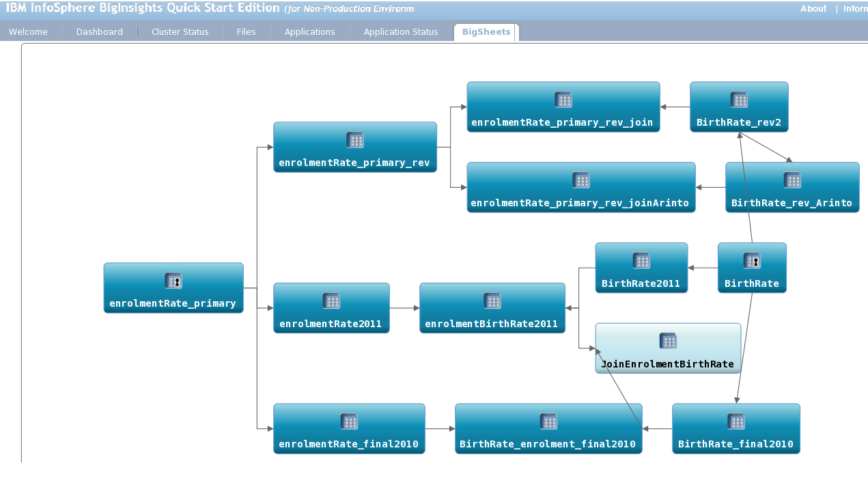Open the Dashboard tab
The width and height of the screenshot is (868, 487).
(x=100, y=32)
